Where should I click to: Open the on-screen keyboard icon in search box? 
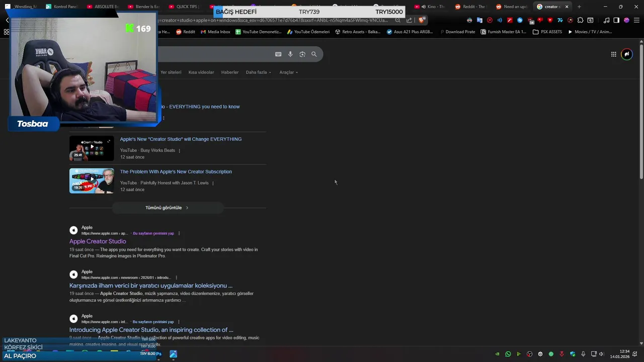[x=278, y=54]
